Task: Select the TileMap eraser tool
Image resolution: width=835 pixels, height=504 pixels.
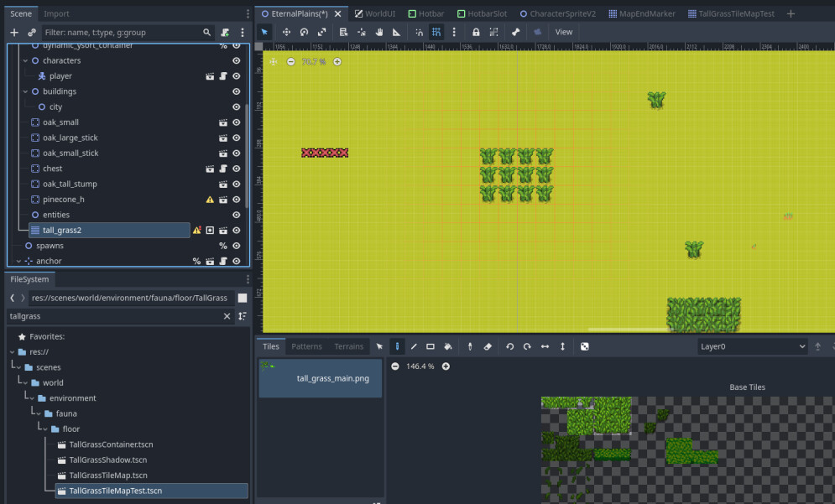Action: tap(488, 346)
